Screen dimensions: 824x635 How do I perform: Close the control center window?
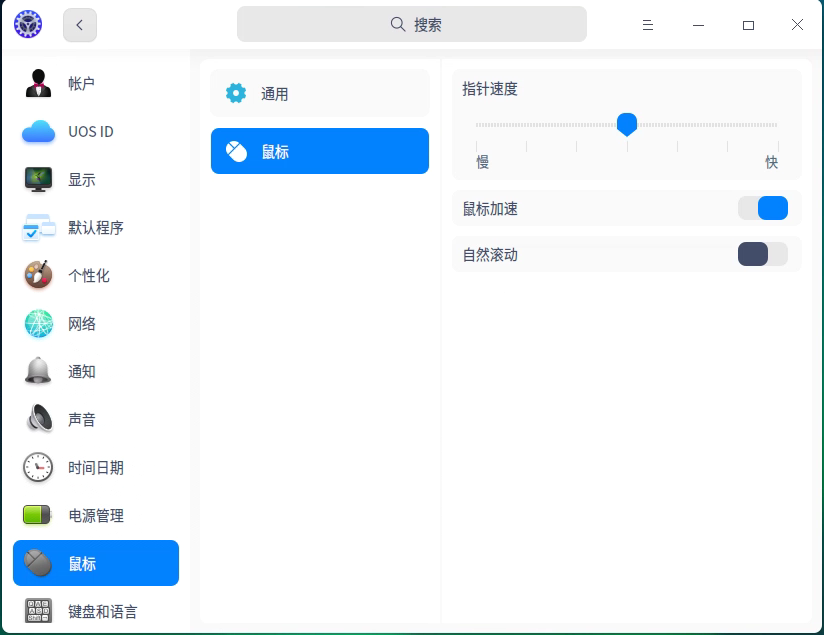(x=797, y=25)
